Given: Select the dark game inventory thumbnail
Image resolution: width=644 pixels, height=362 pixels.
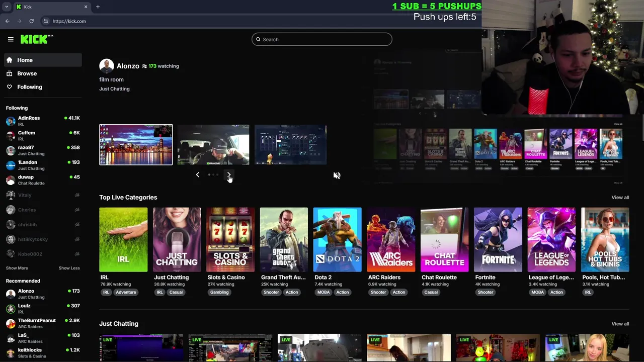Looking at the screenshot, I should (x=290, y=145).
